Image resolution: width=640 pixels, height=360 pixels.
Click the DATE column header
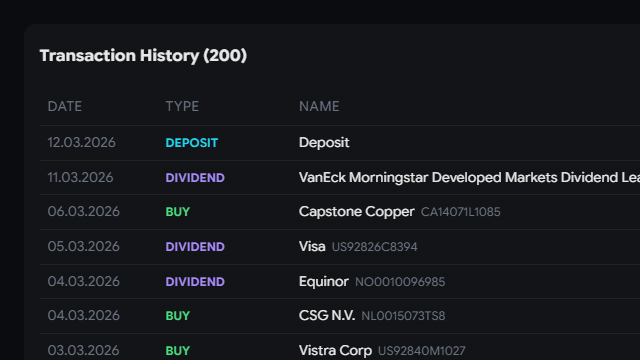pyautogui.click(x=64, y=106)
